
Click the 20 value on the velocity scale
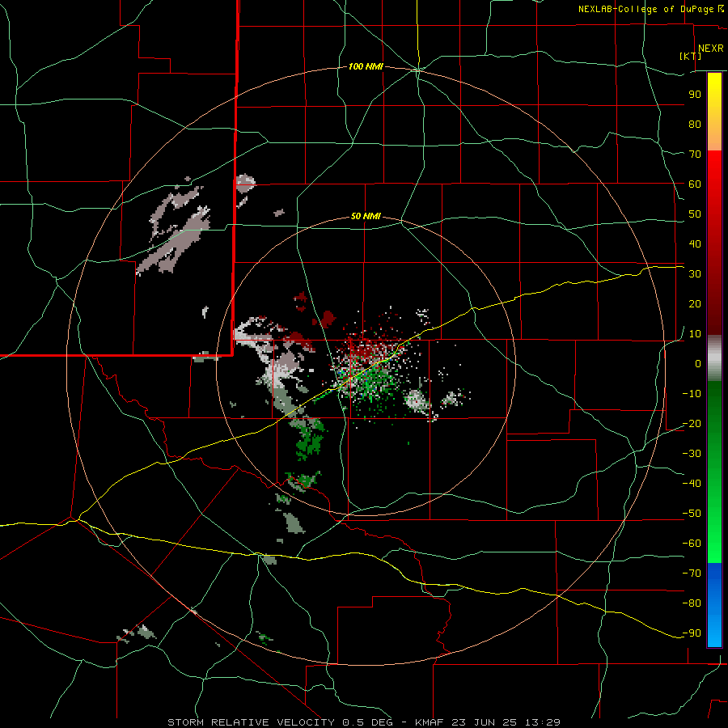pos(695,303)
